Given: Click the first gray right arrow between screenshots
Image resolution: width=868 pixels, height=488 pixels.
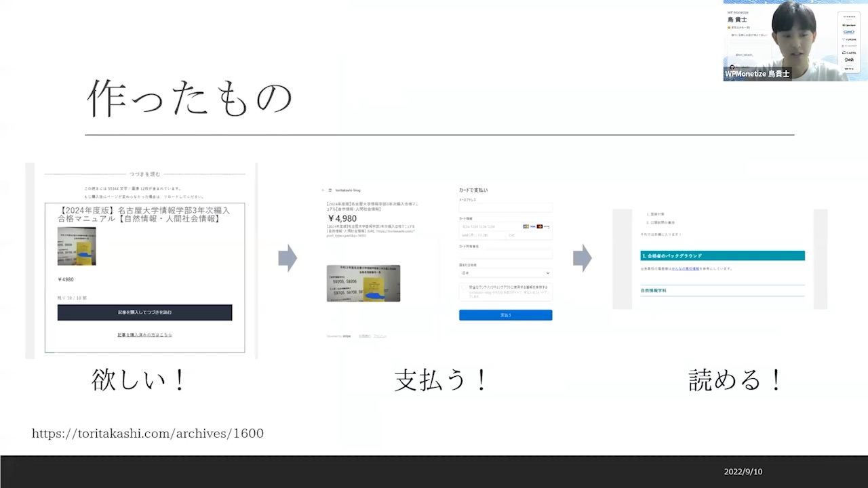Looking at the screenshot, I should [288, 258].
